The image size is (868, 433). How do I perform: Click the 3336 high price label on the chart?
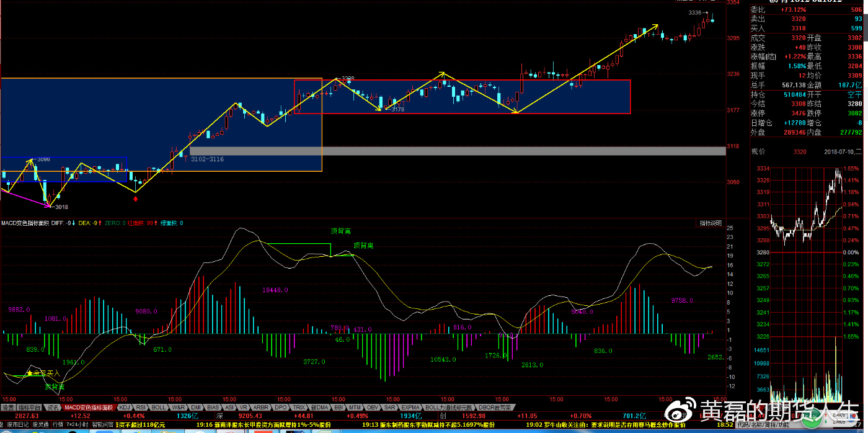click(x=695, y=12)
